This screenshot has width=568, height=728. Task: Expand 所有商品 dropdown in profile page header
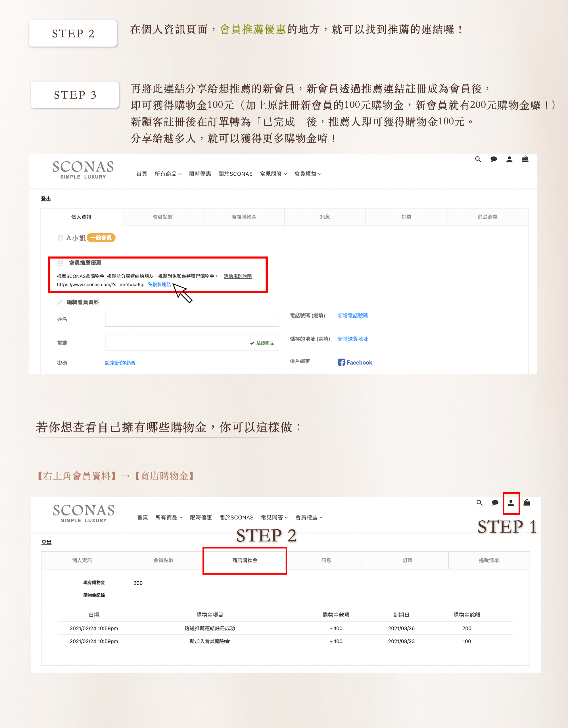pos(168,174)
